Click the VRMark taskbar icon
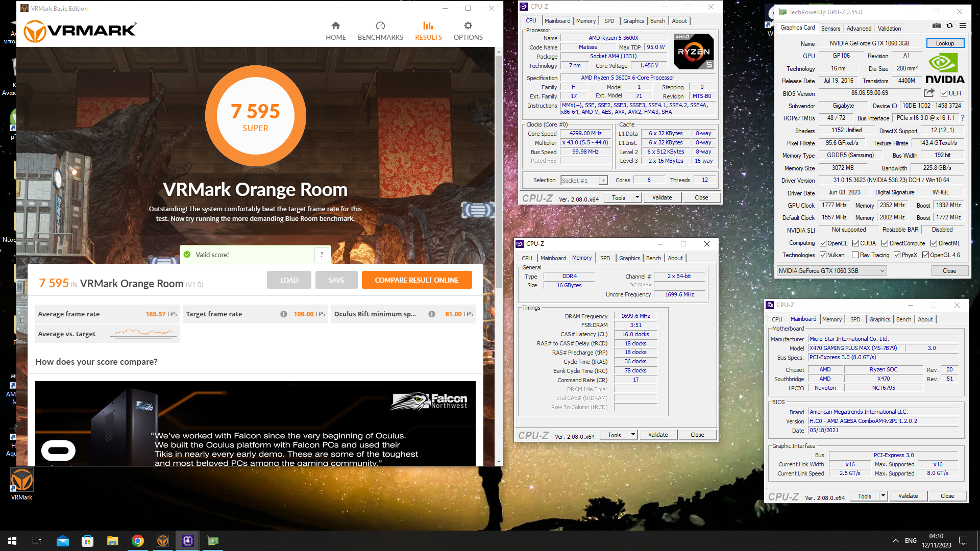Image resolution: width=980 pixels, height=551 pixels. tap(162, 541)
